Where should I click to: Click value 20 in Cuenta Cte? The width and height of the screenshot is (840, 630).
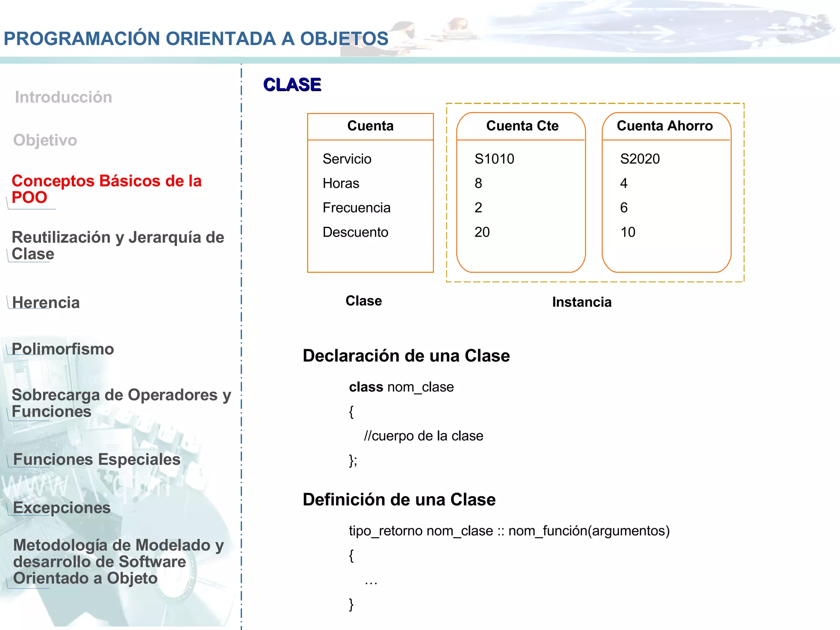click(482, 232)
